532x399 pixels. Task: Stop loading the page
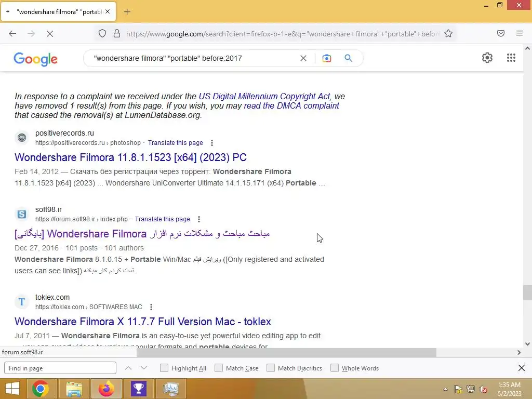[50, 34]
